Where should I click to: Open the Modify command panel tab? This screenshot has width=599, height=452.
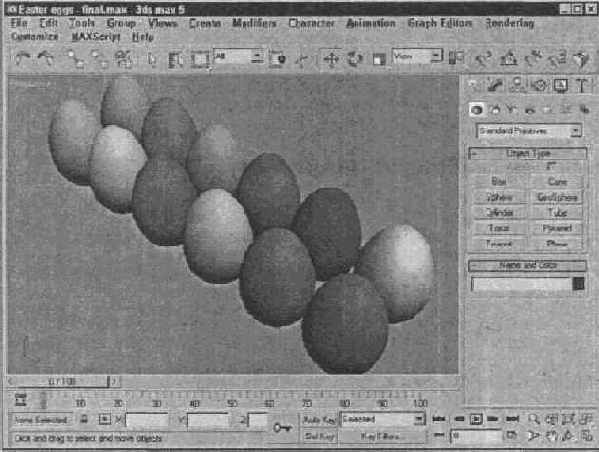(495, 84)
